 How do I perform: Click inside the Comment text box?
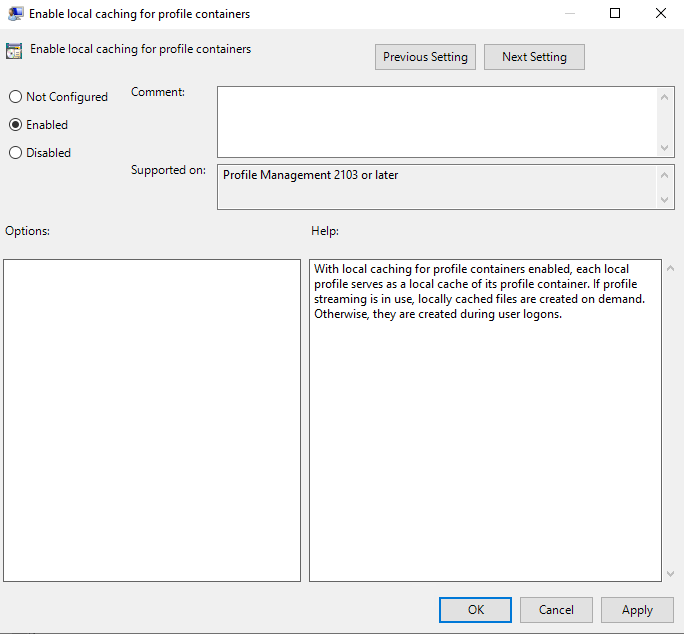(436, 121)
